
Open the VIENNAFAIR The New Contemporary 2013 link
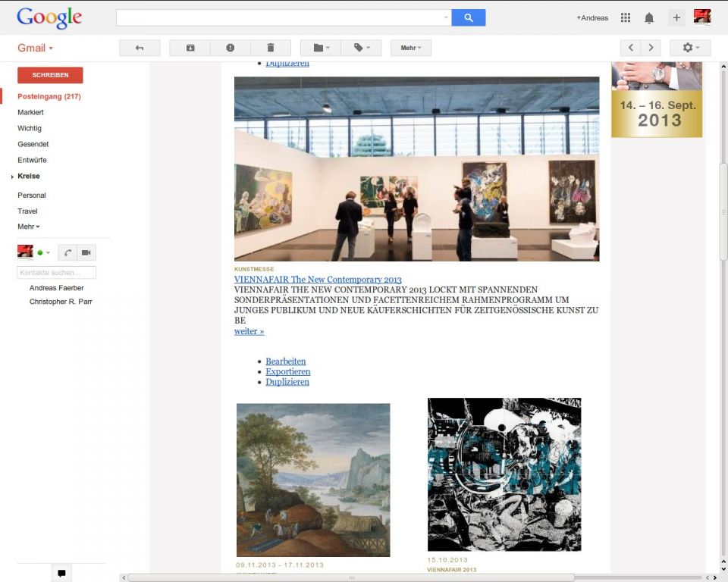318,280
